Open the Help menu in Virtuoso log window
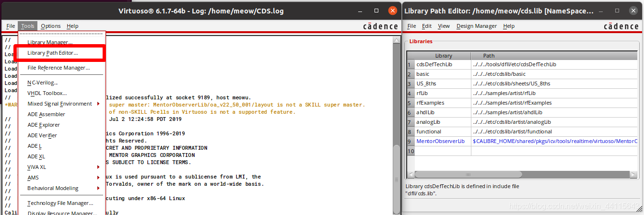Screen dimensions: 644x215 72,26
